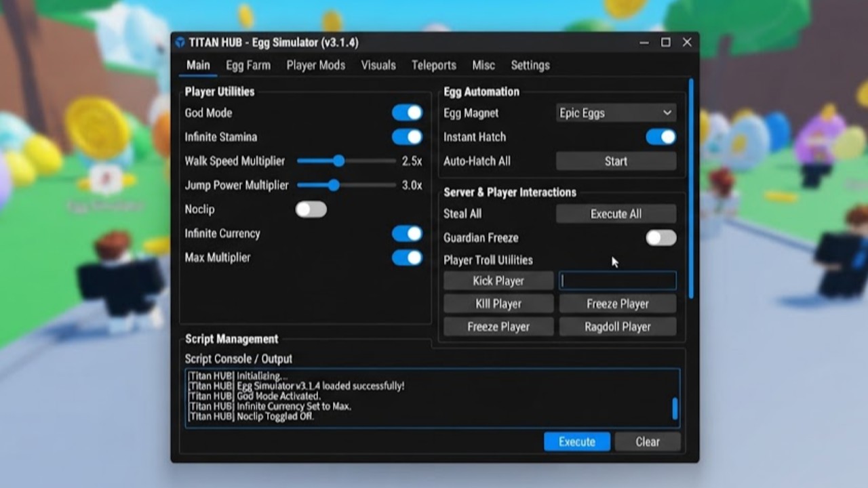This screenshot has height=488, width=868.
Task: Clear the script console with Clear button
Action: tap(648, 442)
